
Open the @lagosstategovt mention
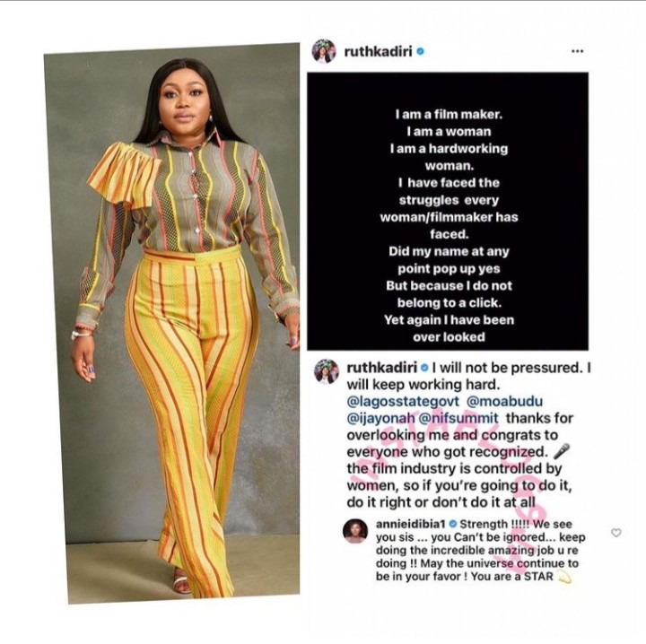[403, 402]
